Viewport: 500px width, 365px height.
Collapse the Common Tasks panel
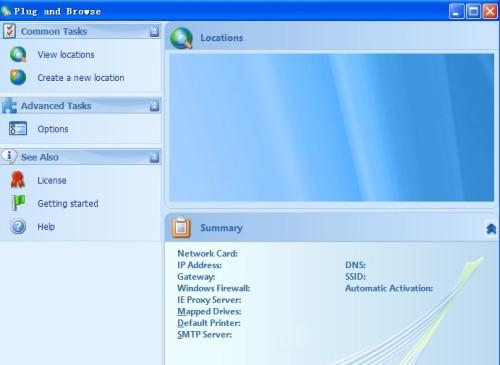(154, 32)
